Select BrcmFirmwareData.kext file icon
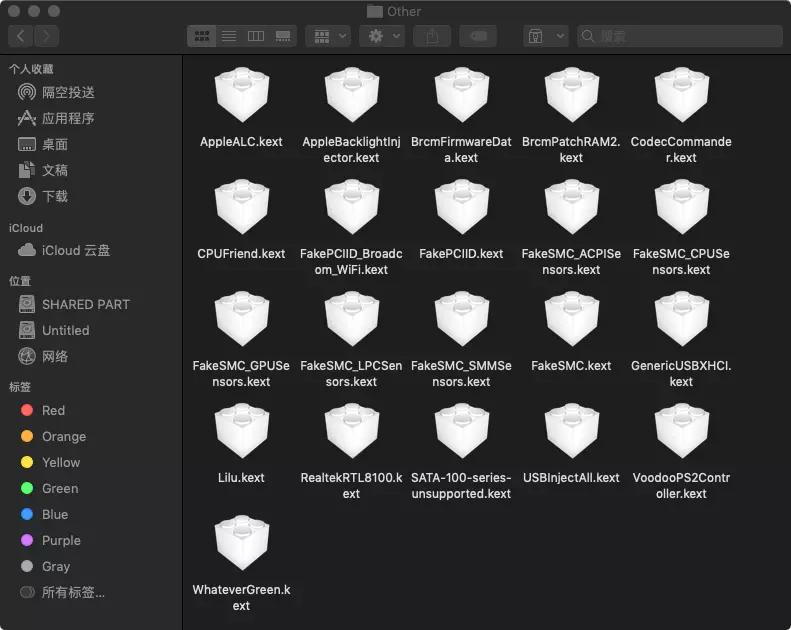The image size is (791, 630). [x=462, y=94]
